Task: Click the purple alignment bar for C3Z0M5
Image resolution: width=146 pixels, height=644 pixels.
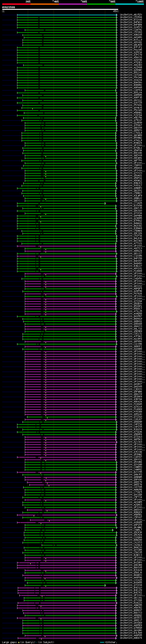Action: (x=67, y=256)
